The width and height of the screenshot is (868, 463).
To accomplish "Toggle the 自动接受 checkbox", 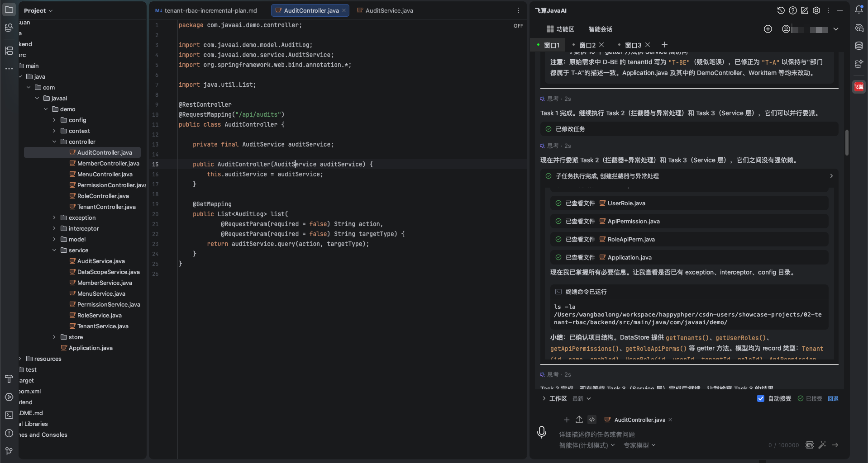I will [761, 398].
